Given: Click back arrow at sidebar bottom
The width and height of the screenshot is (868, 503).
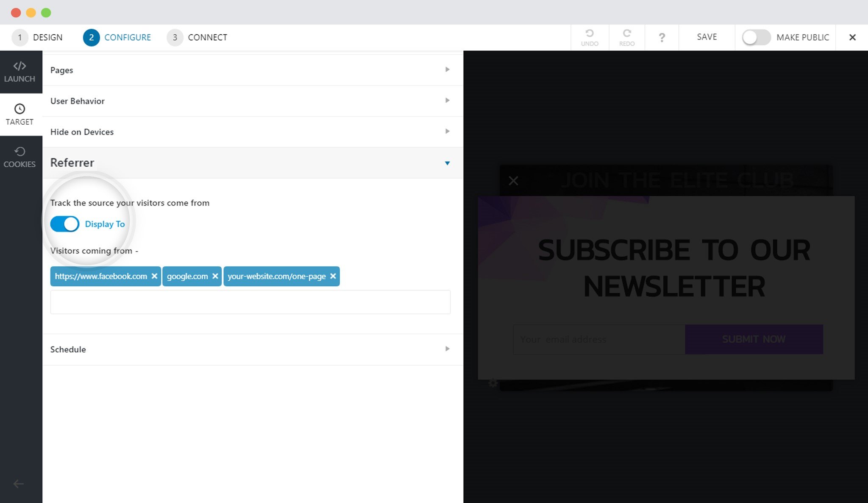Looking at the screenshot, I should point(18,483).
